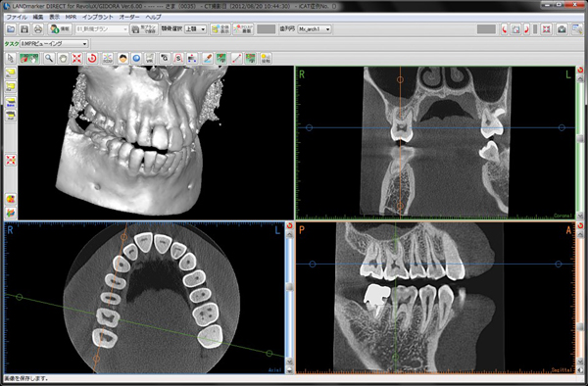The width and height of the screenshot is (588, 386).
Task: Toggle the top yellow layer icon in left sidebar
Action: click(x=11, y=72)
